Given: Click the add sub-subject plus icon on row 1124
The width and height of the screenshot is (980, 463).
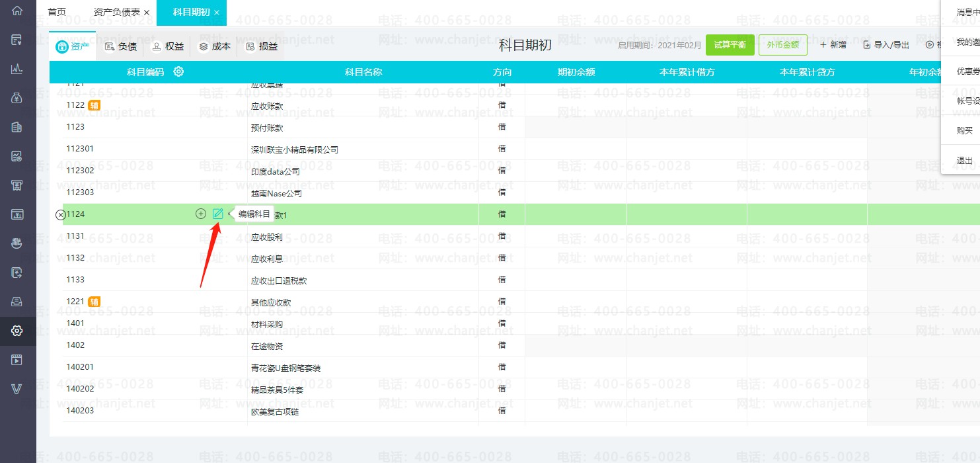Looking at the screenshot, I should [x=201, y=214].
